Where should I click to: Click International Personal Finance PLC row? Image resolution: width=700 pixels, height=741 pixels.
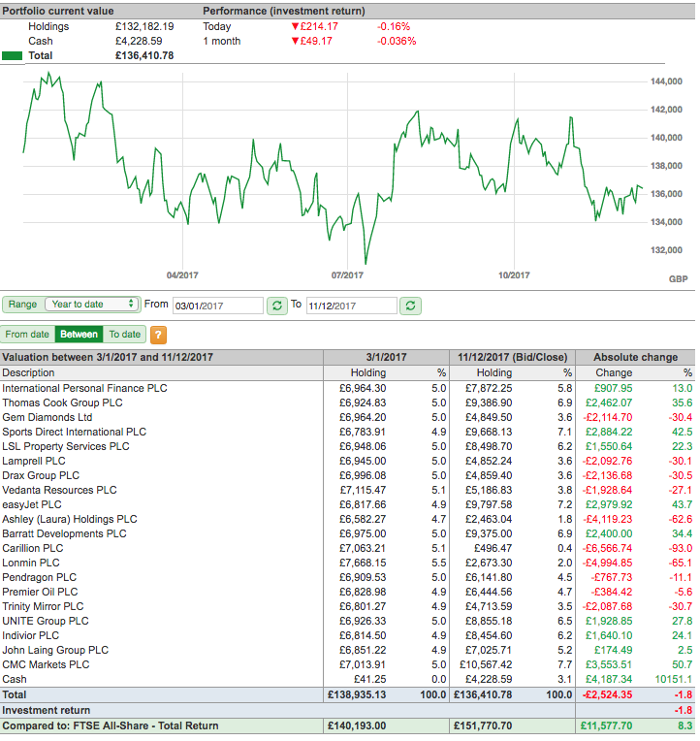(348, 389)
